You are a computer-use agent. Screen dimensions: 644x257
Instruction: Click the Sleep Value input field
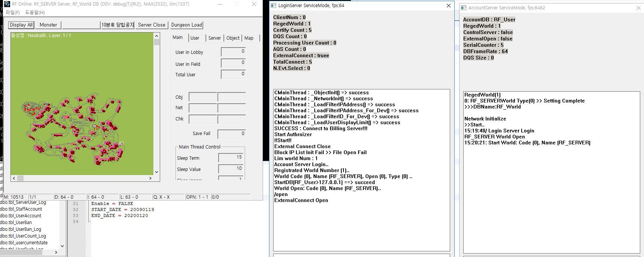[231, 169]
